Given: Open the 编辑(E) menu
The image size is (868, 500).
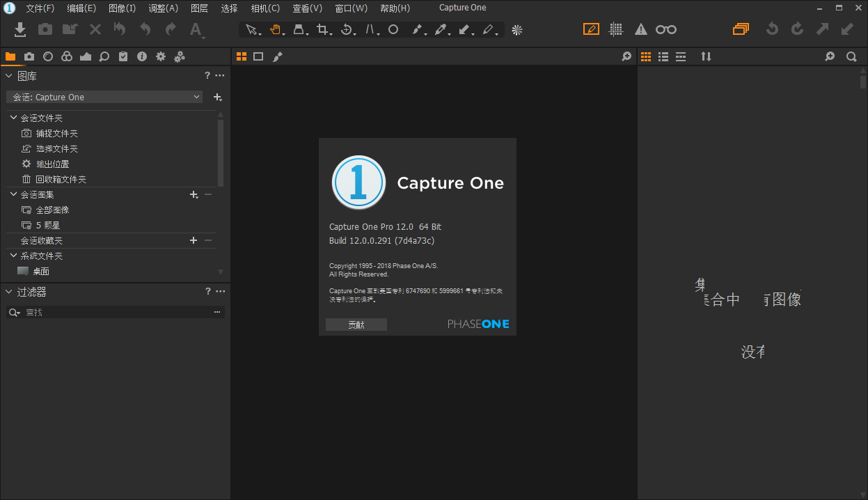Looking at the screenshot, I should (81, 8).
